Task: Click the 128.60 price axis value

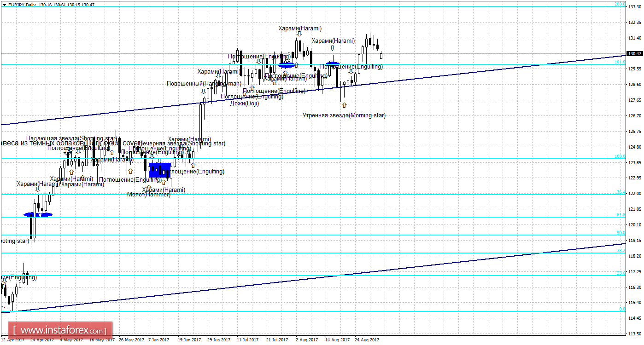Action: point(635,85)
